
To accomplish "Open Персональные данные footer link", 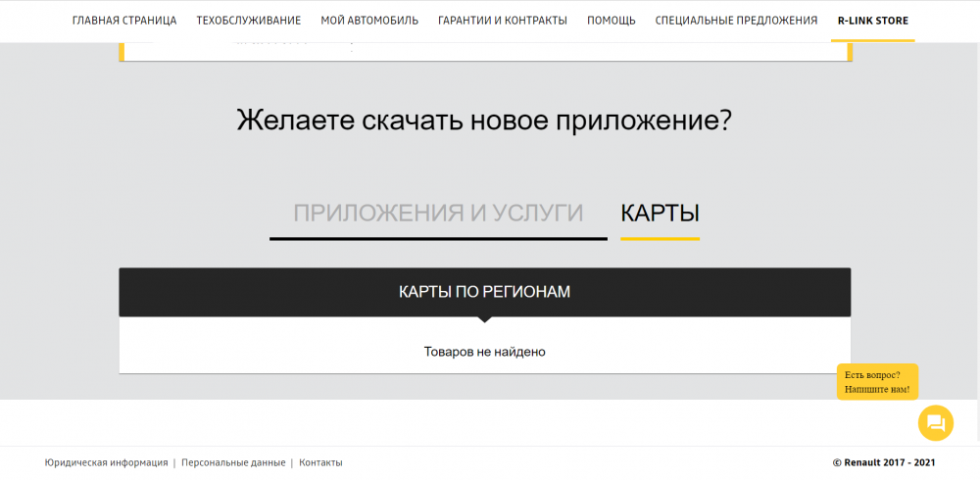I will 234,463.
